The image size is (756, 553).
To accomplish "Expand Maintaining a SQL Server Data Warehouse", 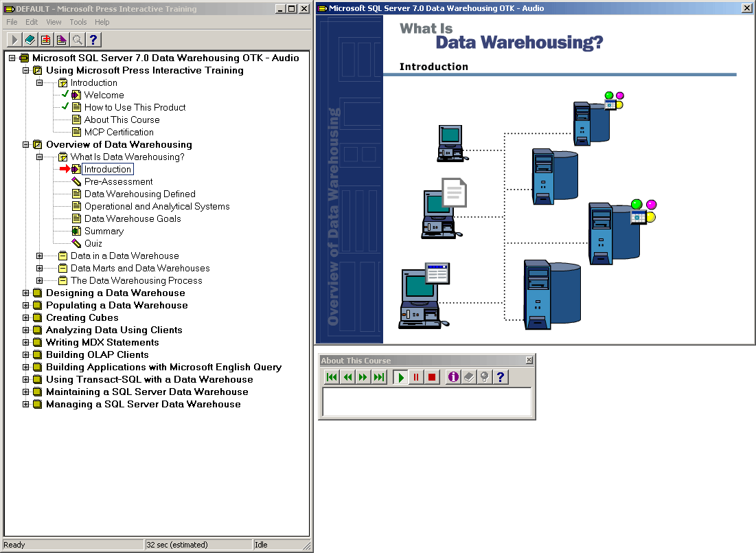I will 26,392.
